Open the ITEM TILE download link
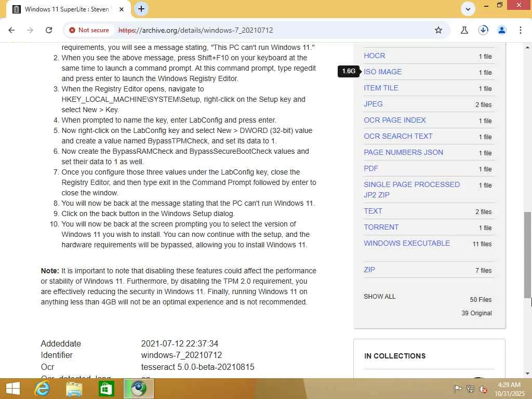532x399 pixels. (381, 88)
